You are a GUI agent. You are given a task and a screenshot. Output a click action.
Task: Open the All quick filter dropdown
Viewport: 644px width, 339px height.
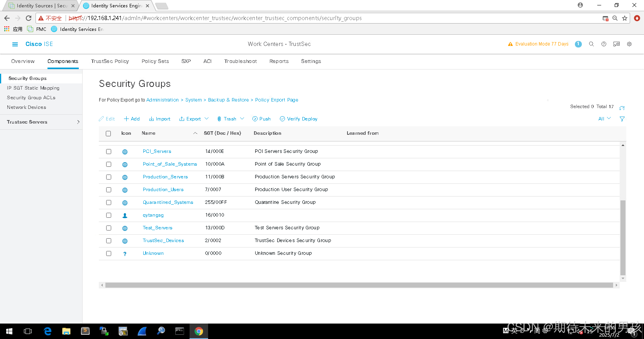pos(605,119)
